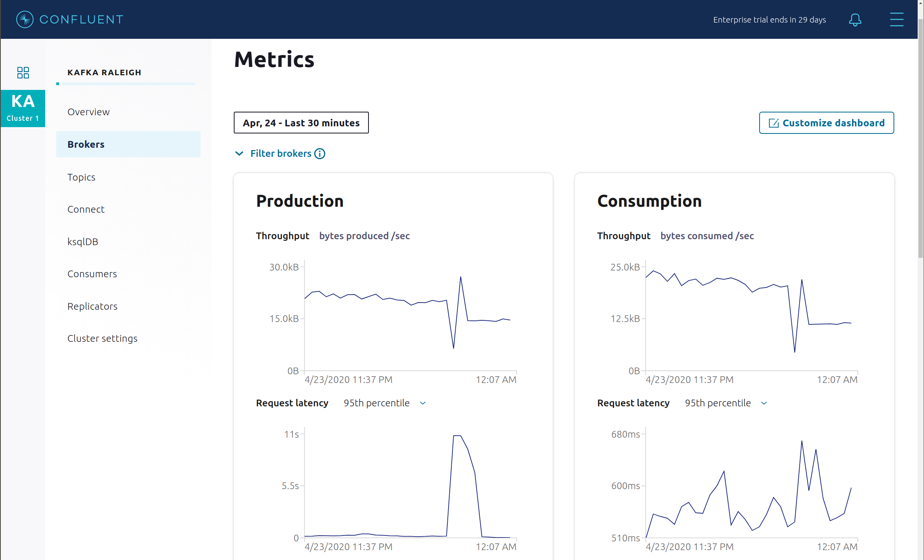The image size is (924, 560).
Task: Expand the Filter brokers chevron
Action: [239, 154]
